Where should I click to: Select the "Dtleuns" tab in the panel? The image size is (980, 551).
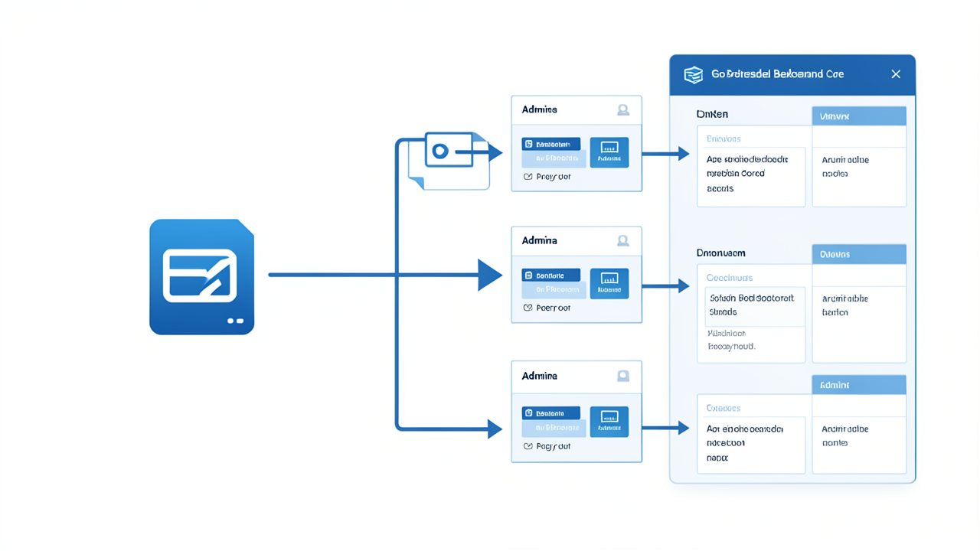[x=859, y=254]
